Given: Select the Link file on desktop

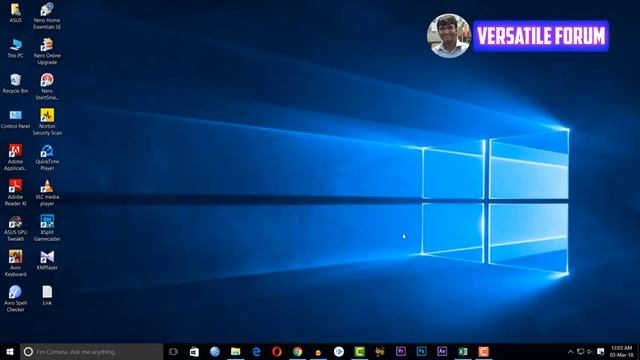Looking at the screenshot, I should (x=47, y=296).
